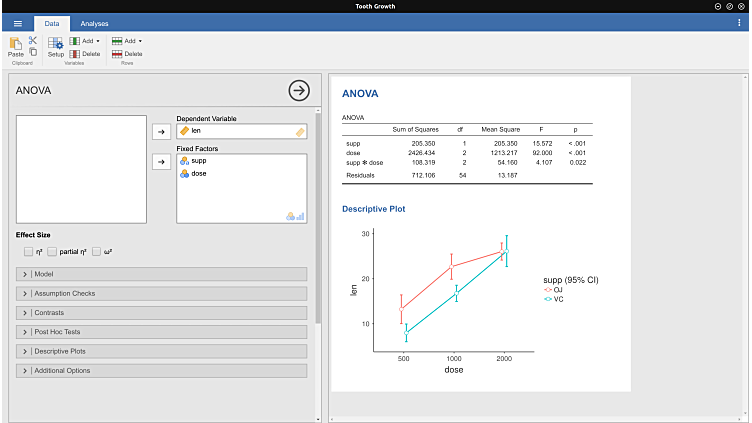Open the three-dot options menu

click(x=739, y=23)
